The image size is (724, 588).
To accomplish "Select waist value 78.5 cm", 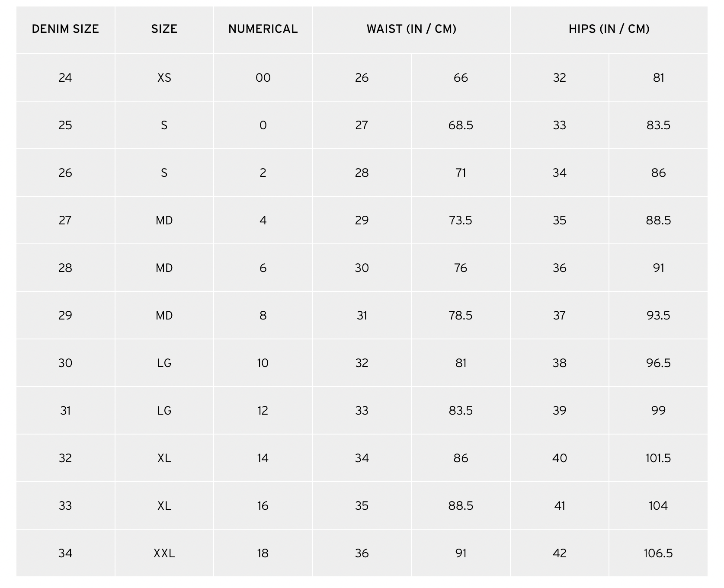I will point(461,316).
